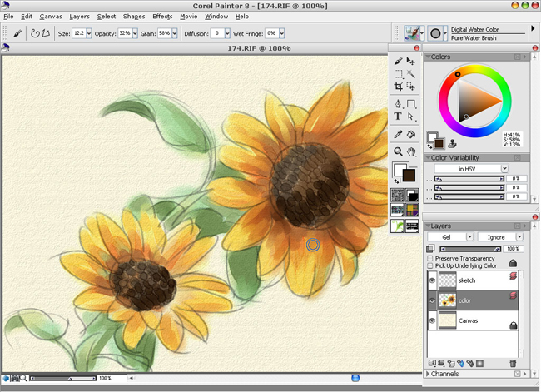Enable Preserve Transparency checkbox
The image size is (541, 392).
point(430,259)
